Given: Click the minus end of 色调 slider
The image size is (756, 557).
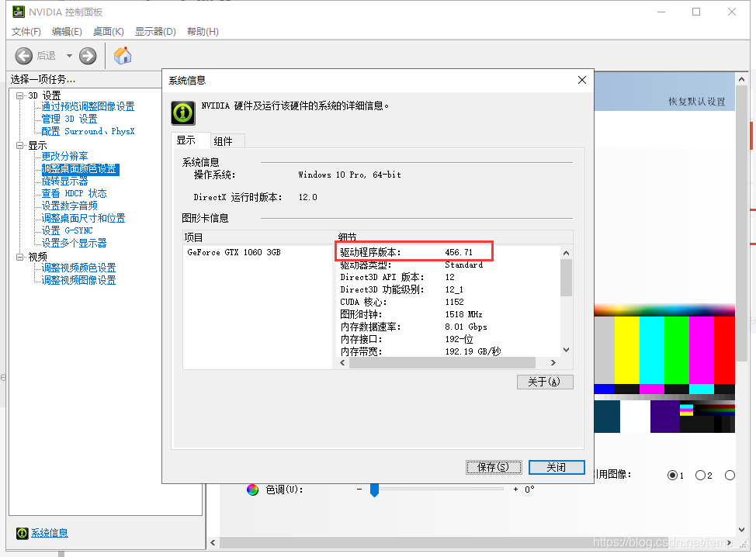Looking at the screenshot, I should (x=359, y=489).
